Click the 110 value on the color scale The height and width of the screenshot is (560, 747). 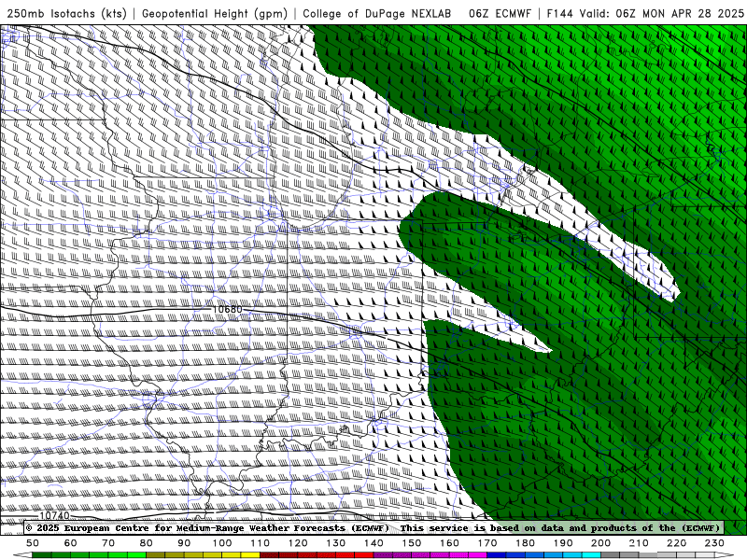pyautogui.click(x=261, y=543)
